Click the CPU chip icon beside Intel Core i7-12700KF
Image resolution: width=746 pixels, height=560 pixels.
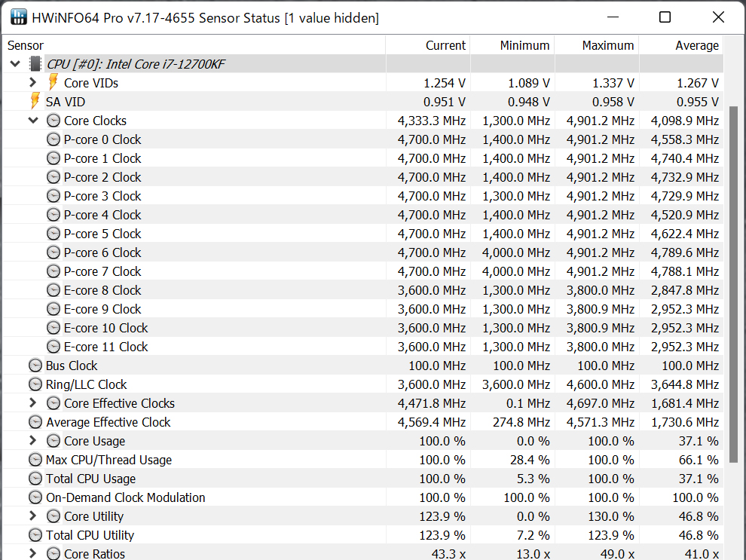point(35,64)
